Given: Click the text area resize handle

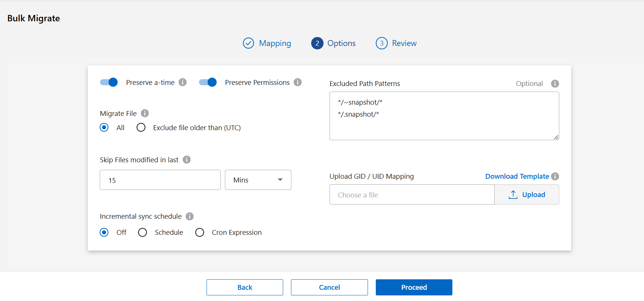Looking at the screenshot, I should pyautogui.click(x=556, y=137).
